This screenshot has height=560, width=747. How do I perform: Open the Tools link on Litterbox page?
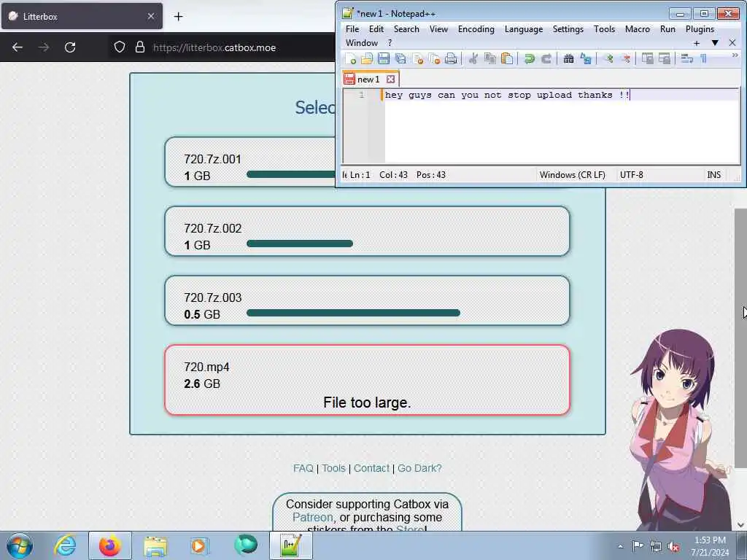click(333, 468)
